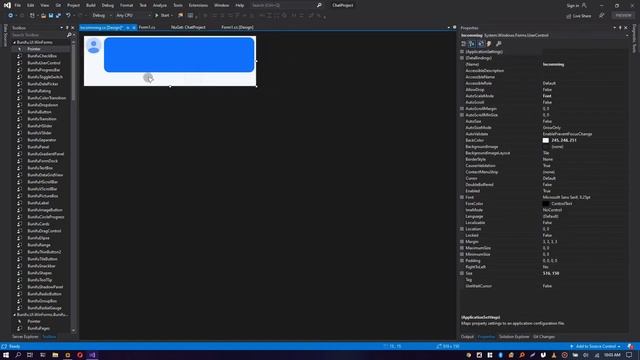Select BunifuPictureBox in Toolbox

pos(43,196)
